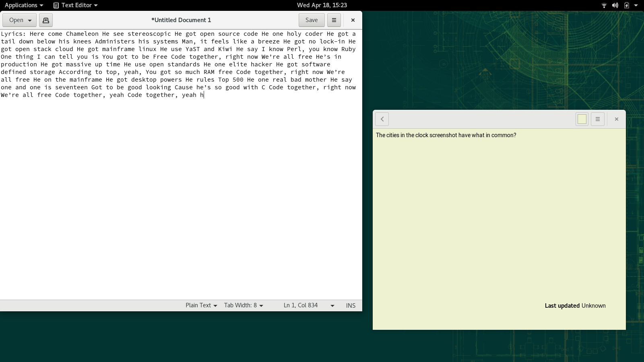Click the yellow note color swatch

coord(582,119)
